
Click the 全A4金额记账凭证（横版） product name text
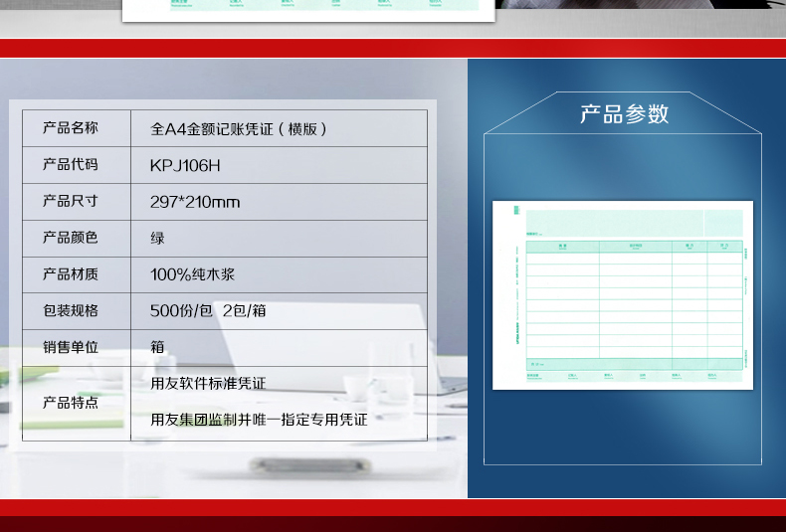click(238, 128)
